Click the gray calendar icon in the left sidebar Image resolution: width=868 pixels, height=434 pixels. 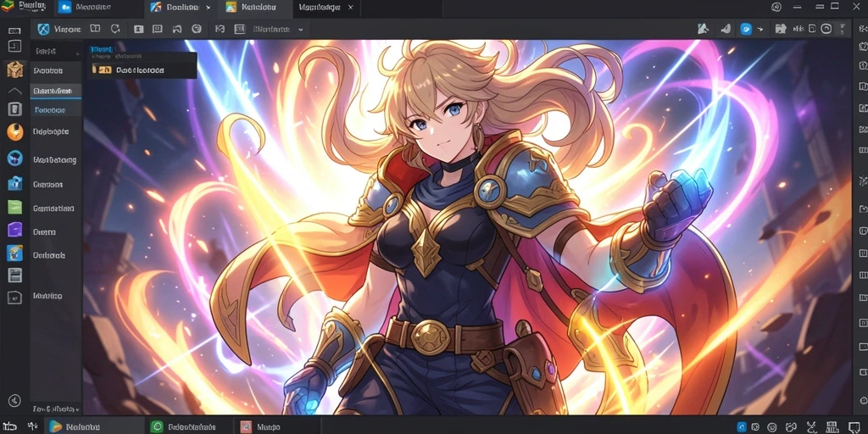(x=15, y=275)
